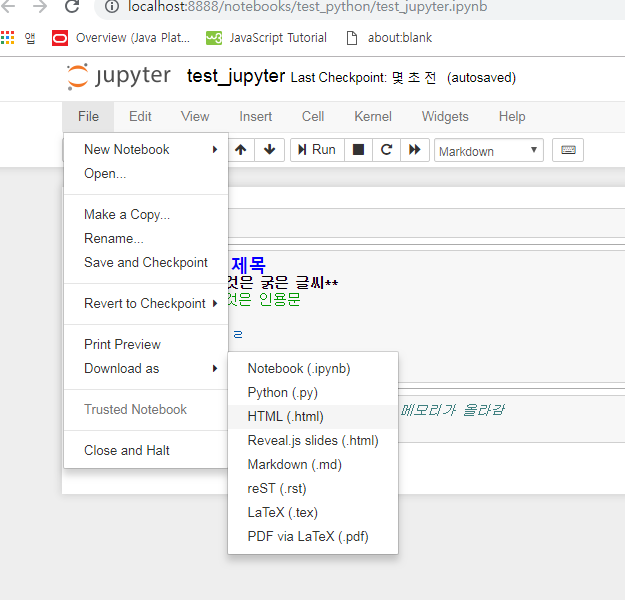Interrupt the kernel with the stop icon
The height and width of the screenshot is (600, 625).
(x=358, y=150)
